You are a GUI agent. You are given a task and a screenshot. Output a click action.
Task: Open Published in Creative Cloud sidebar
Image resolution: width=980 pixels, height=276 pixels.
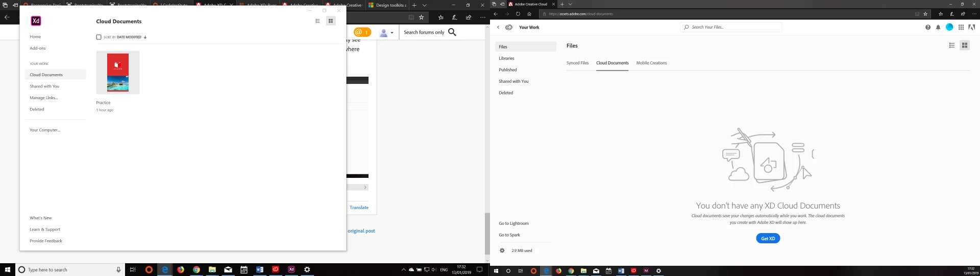point(508,70)
